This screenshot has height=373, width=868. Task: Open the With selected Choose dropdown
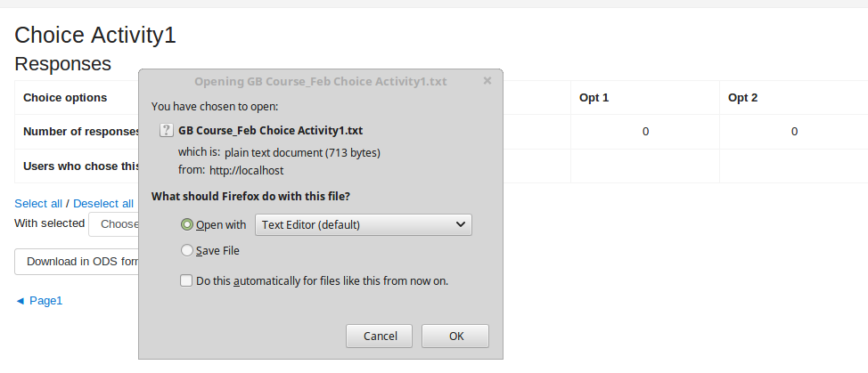tap(114, 224)
